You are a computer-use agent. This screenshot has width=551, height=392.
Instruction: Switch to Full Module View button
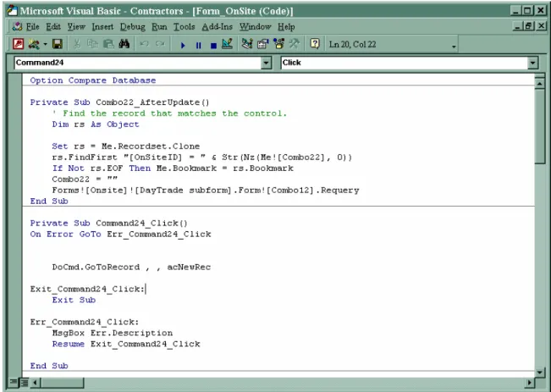(x=25, y=382)
